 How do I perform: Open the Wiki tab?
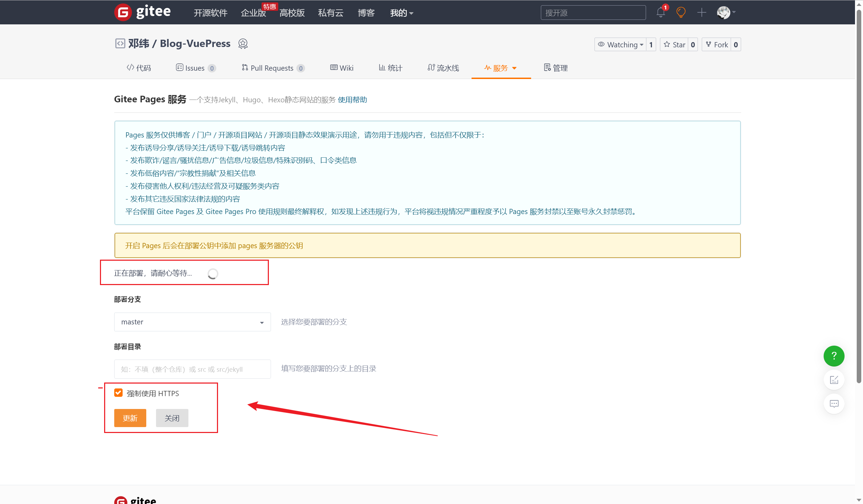[342, 68]
